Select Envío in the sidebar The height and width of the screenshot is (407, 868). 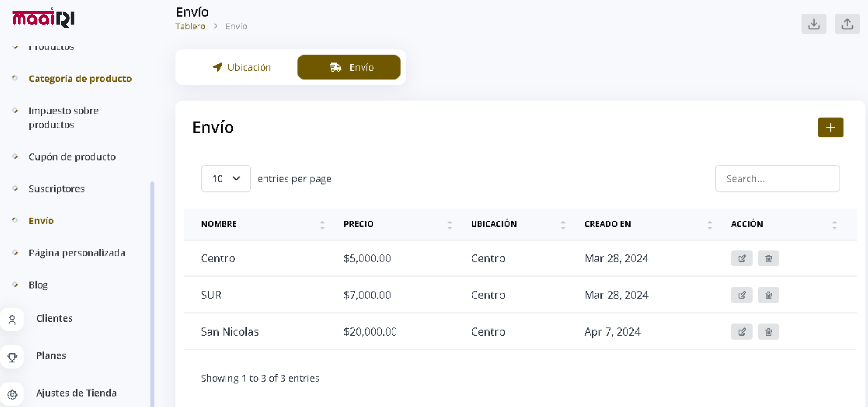tap(41, 221)
